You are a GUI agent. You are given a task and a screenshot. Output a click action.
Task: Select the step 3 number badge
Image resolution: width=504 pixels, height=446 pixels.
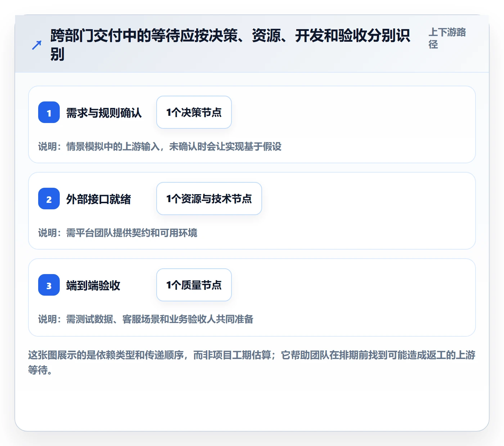(x=49, y=285)
